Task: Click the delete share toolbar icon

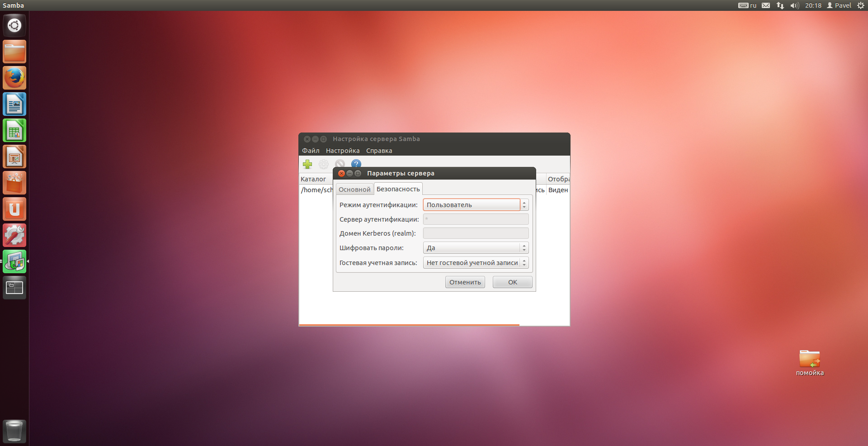Action: pos(340,164)
